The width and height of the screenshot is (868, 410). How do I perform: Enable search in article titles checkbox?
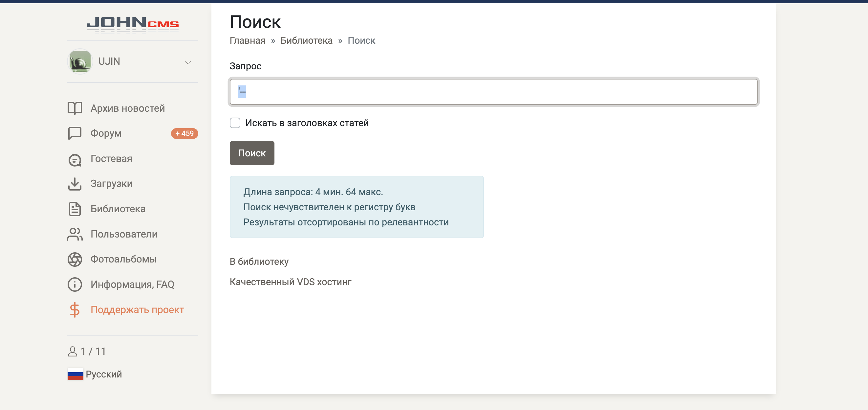235,123
